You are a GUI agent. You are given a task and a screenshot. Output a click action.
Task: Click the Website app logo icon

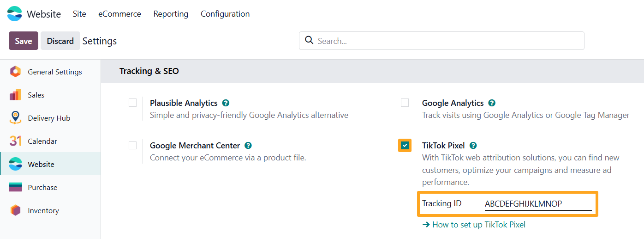coord(15,14)
